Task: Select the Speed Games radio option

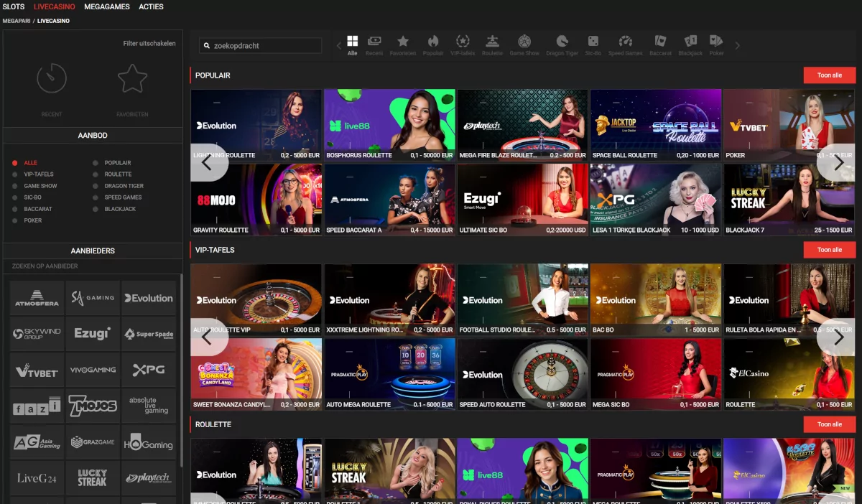Action: pos(96,197)
